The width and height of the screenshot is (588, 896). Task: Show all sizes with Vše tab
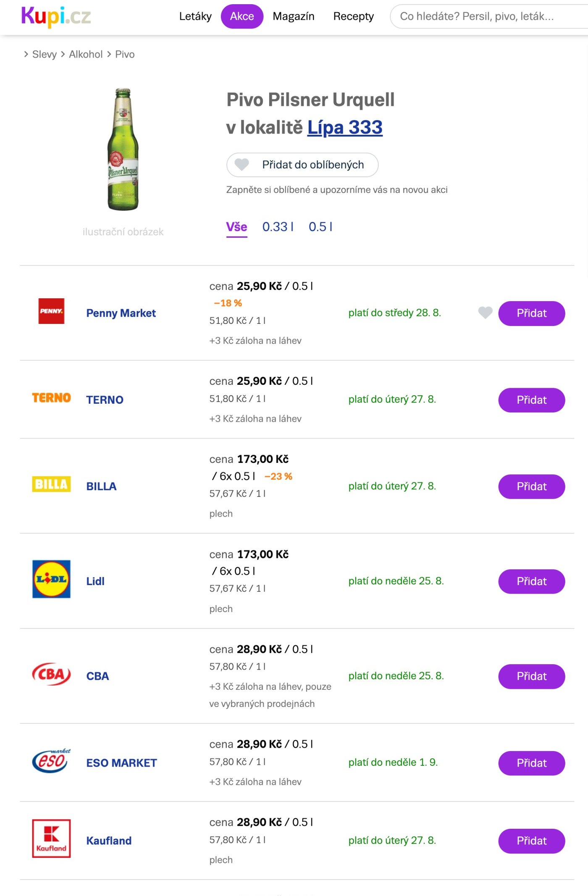[236, 227]
